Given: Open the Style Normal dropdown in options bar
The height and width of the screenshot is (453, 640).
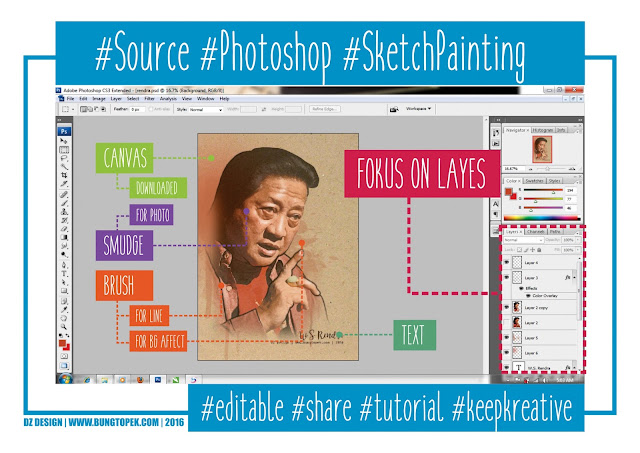Looking at the screenshot, I should (x=206, y=109).
